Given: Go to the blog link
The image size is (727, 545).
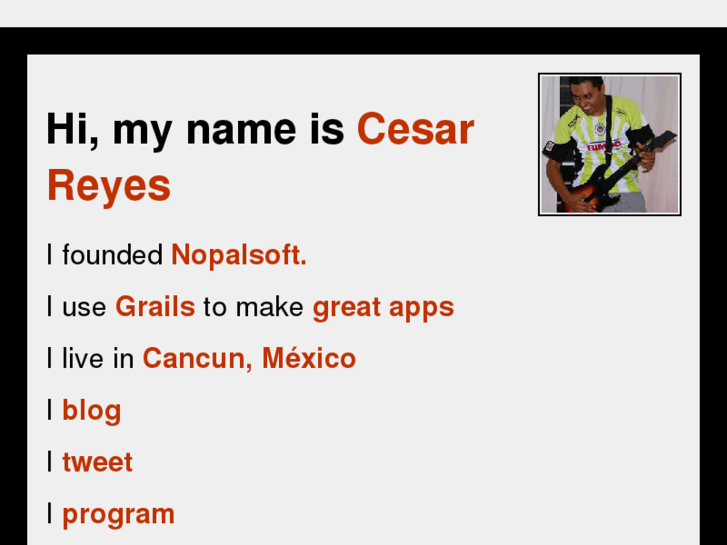Looking at the screenshot, I should click(x=92, y=411).
